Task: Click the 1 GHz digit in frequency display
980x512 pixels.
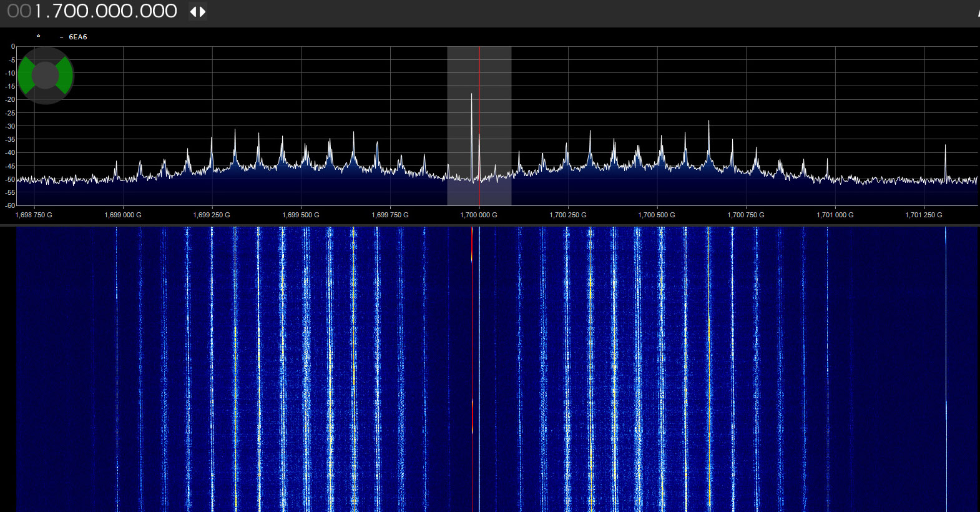Action: (39, 11)
